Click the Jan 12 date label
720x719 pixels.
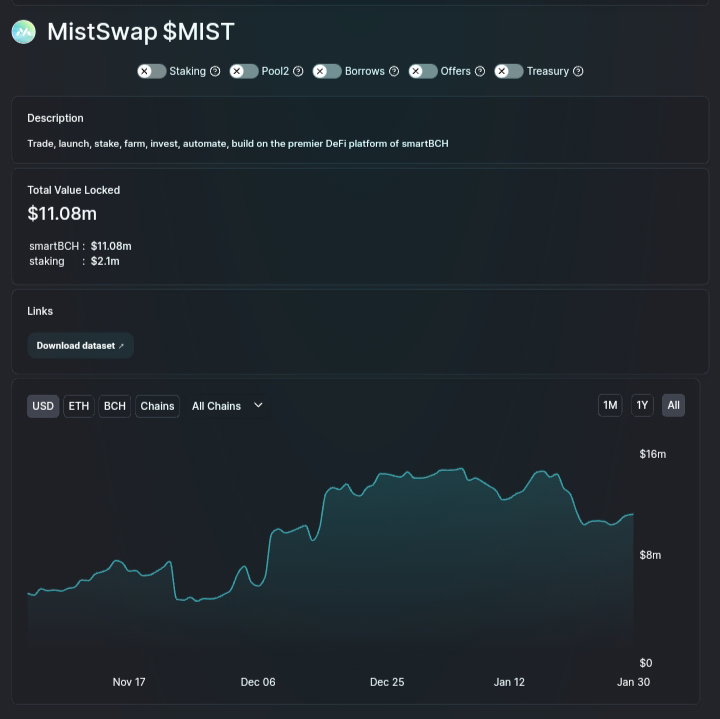[x=509, y=682]
